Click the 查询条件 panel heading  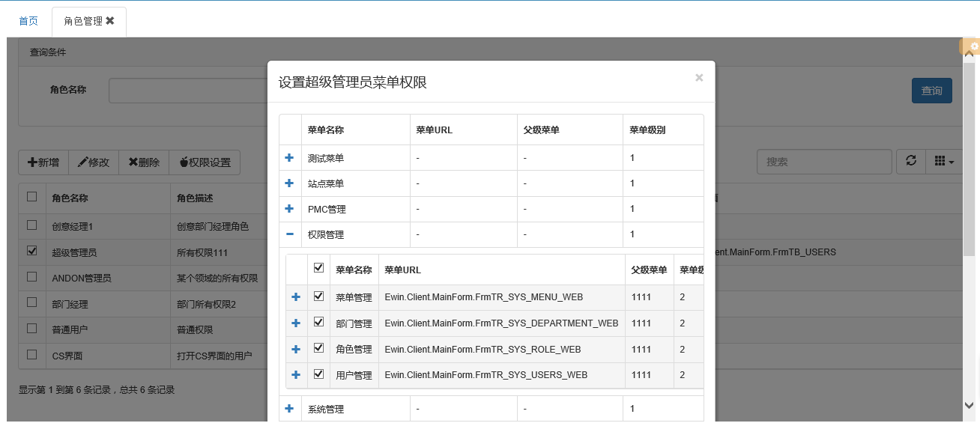click(x=48, y=52)
